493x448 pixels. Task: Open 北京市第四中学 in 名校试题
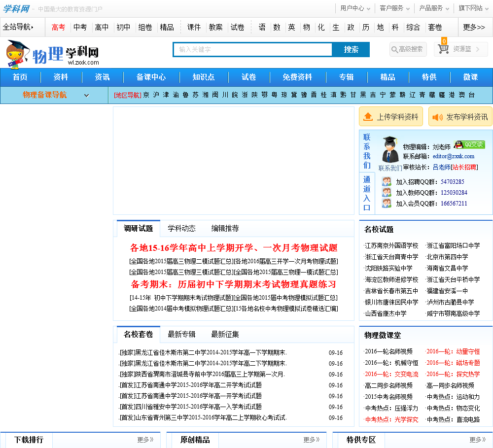(447, 257)
